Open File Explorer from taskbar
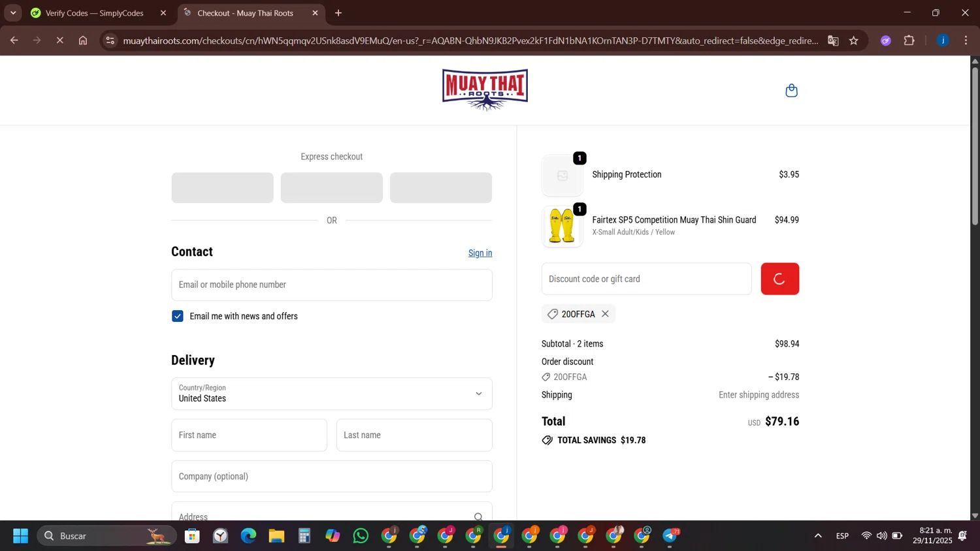980x551 pixels. [x=276, y=536]
